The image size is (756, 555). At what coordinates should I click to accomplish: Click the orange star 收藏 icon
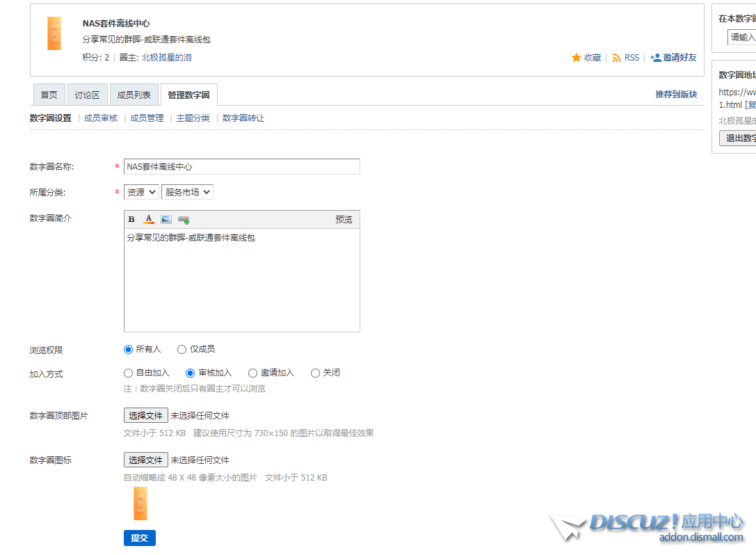[x=576, y=58]
